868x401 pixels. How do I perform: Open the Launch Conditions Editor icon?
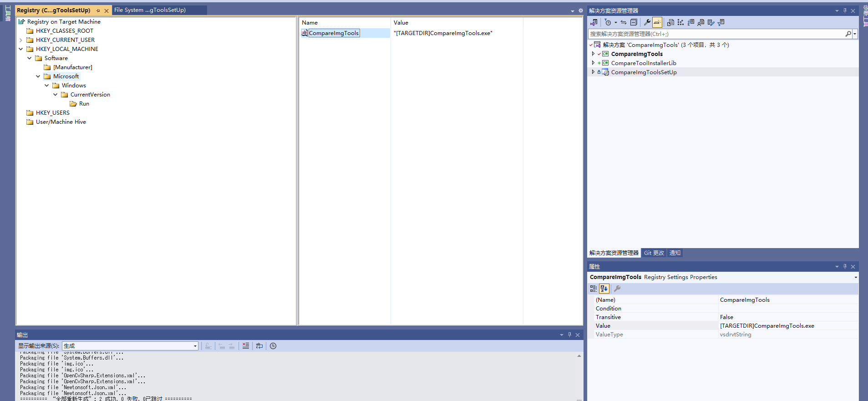[x=721, y=22]
